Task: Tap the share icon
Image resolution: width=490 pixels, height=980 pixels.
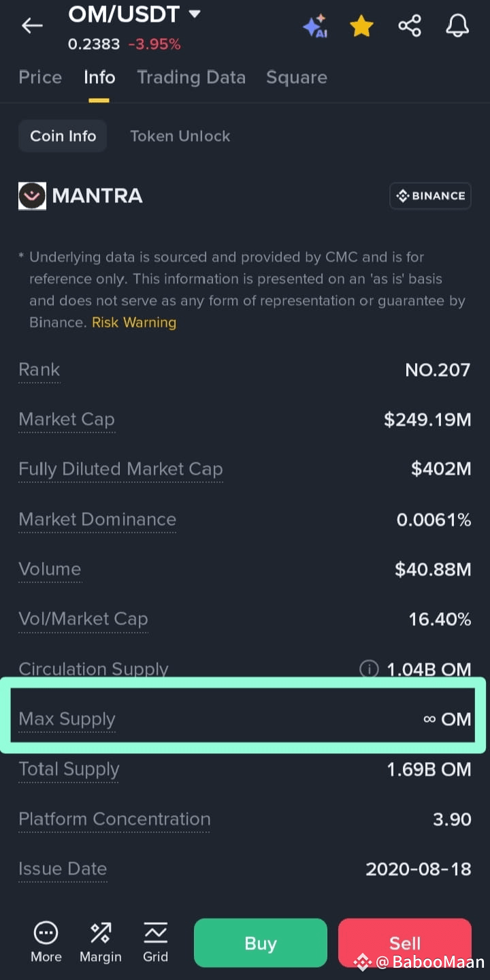Action: click(410, 26)
